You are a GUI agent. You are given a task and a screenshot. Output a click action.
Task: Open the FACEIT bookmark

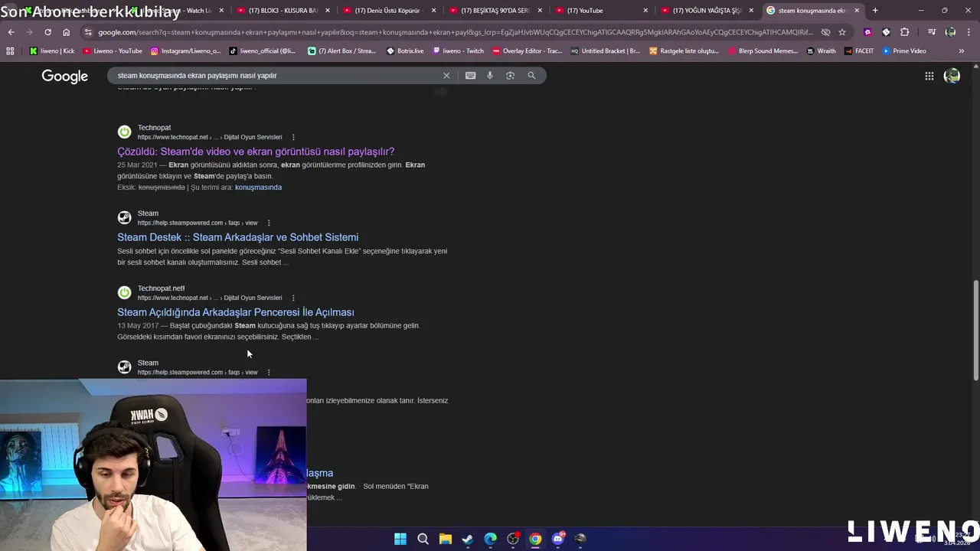click(x=859, y=51)
